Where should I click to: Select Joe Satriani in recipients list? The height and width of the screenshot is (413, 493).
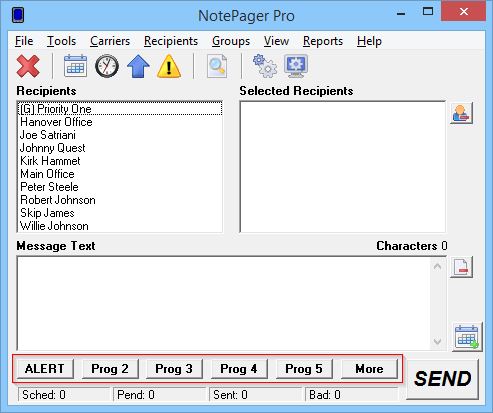[x=119, y=135]
